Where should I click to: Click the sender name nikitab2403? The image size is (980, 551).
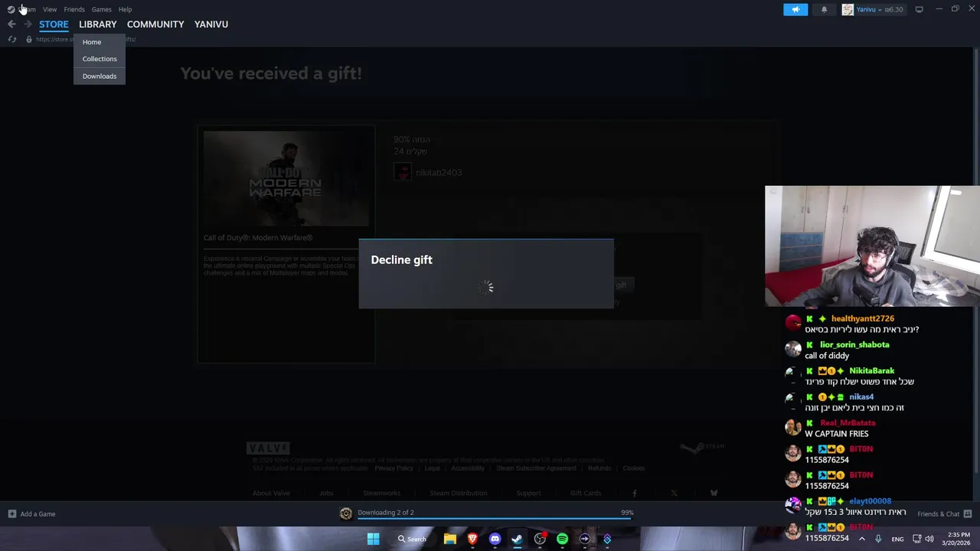tap(439, 173)
